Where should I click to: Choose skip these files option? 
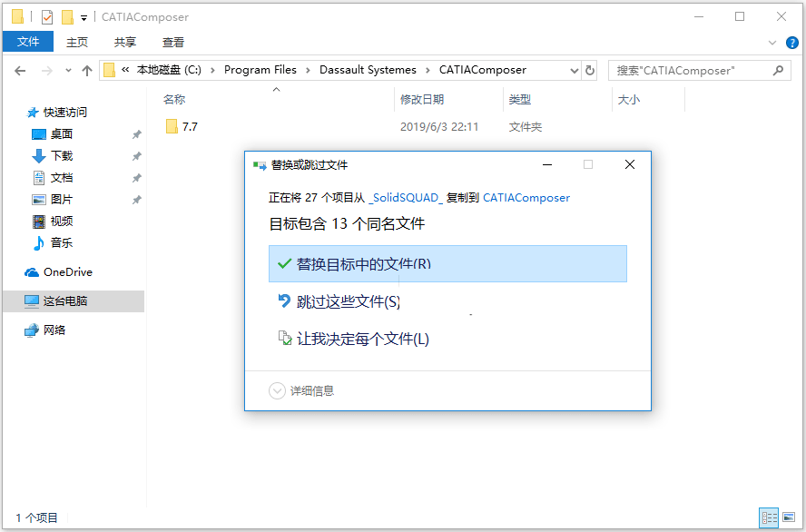point(339,301)
